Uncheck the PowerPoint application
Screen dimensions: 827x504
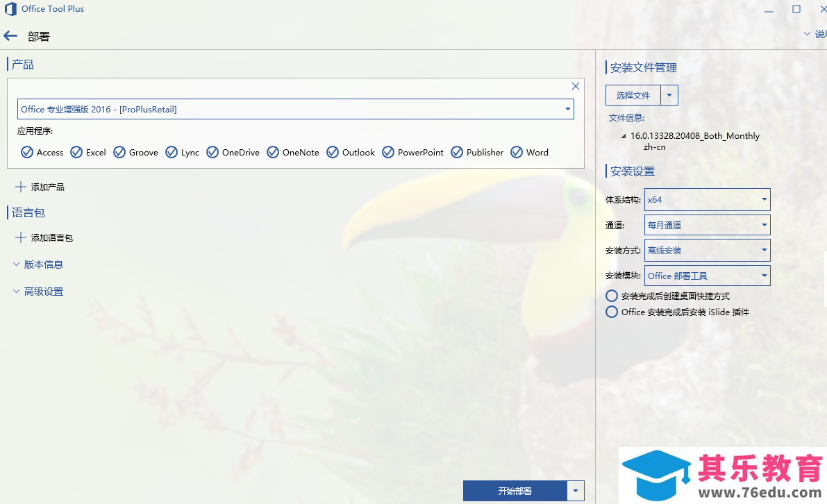(388, 152)
